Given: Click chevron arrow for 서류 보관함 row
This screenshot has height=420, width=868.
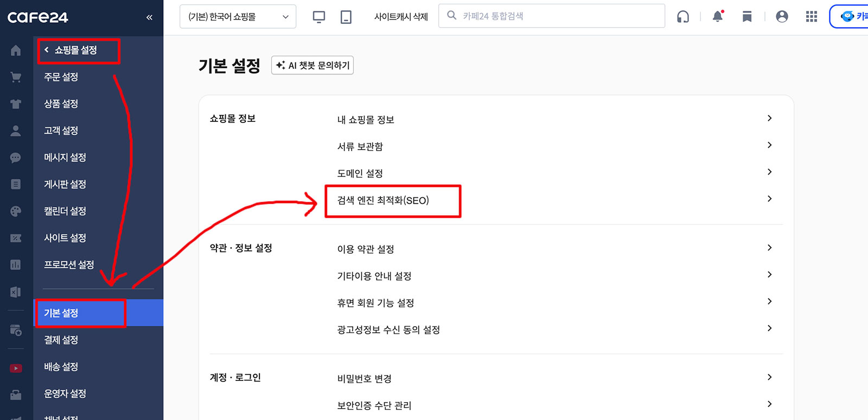Looking at the screenshot, I should pyautogui.click(x=769, y=145).
